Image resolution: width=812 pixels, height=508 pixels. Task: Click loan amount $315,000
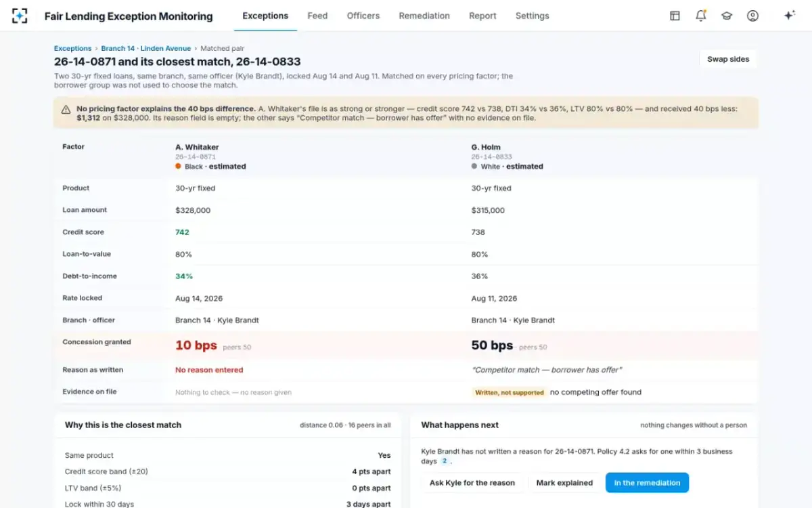pyautogui.click(x=488, y=211)
